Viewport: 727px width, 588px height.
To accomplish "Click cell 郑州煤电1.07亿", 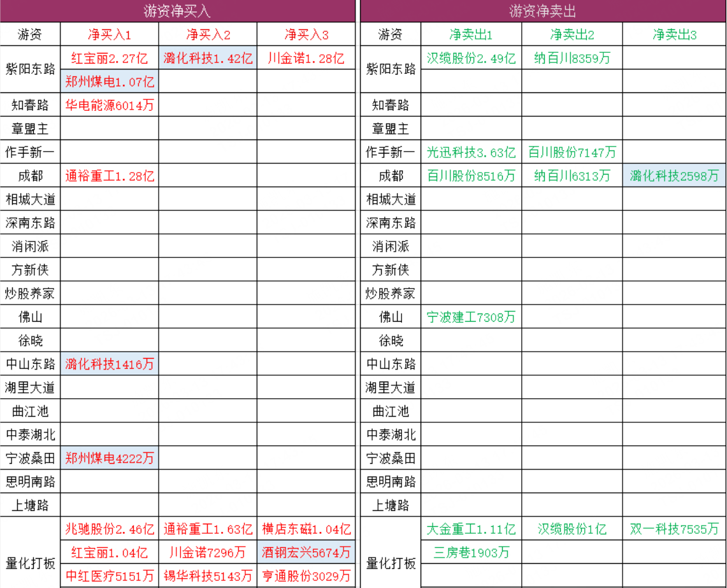I will click(110, 82).
